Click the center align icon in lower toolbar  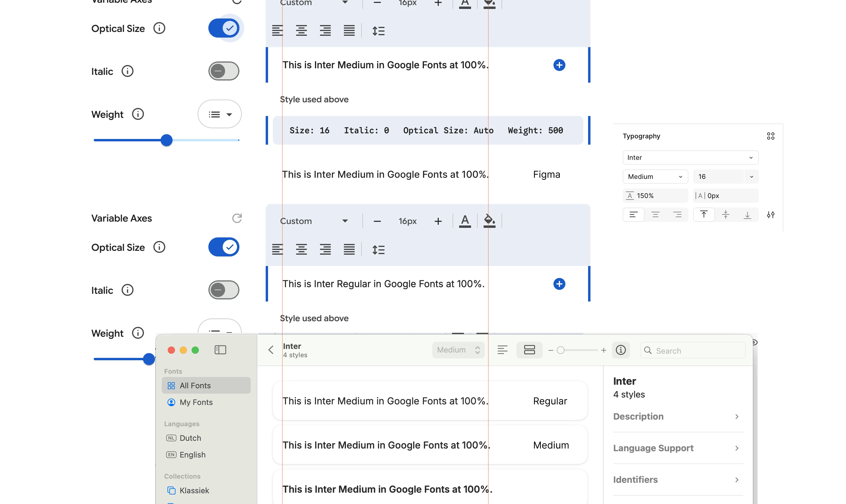(x=301, y=250)
